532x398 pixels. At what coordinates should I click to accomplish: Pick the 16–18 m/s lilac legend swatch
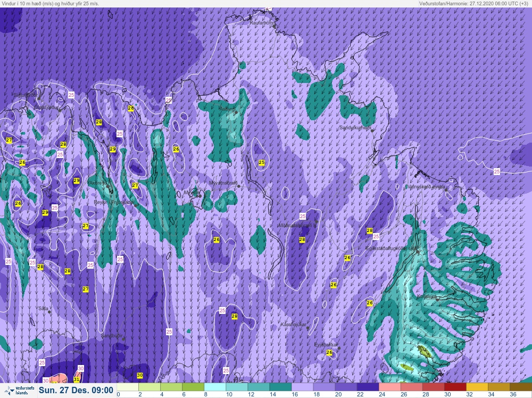coord(302,387)
